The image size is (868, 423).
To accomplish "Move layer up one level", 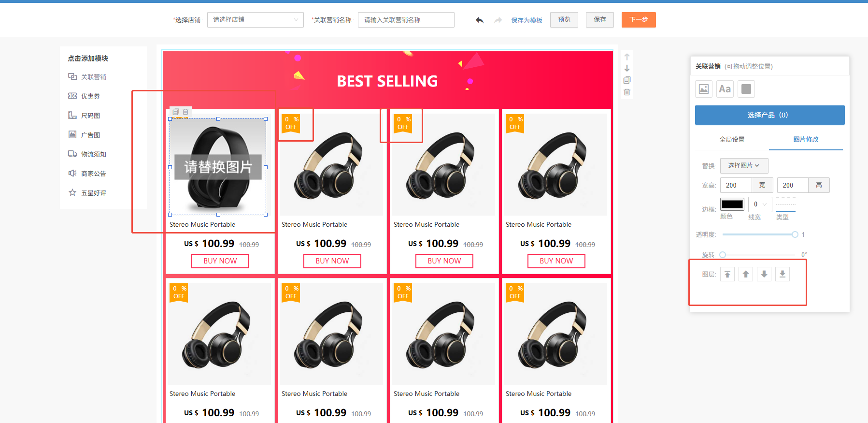I will (x=746, y=274).
